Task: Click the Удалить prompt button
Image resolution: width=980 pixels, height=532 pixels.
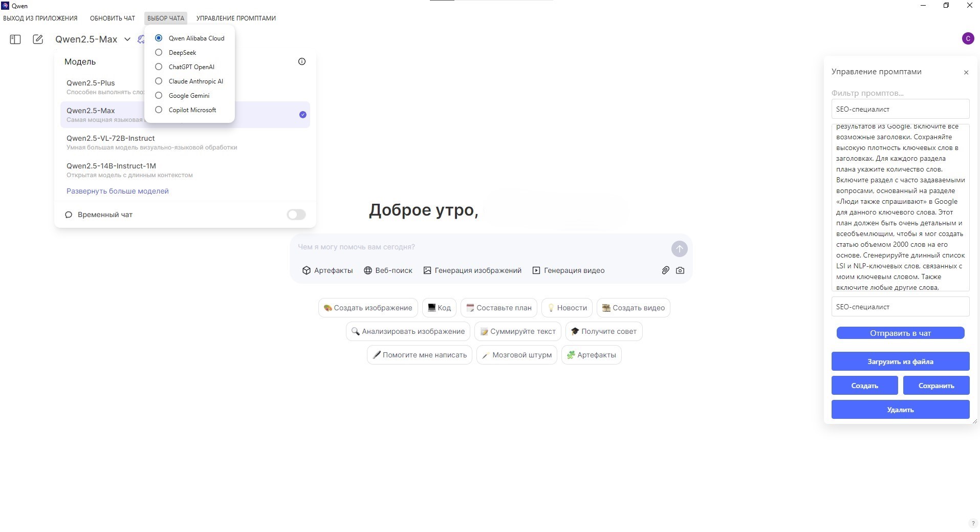Action: click(900, 410)
